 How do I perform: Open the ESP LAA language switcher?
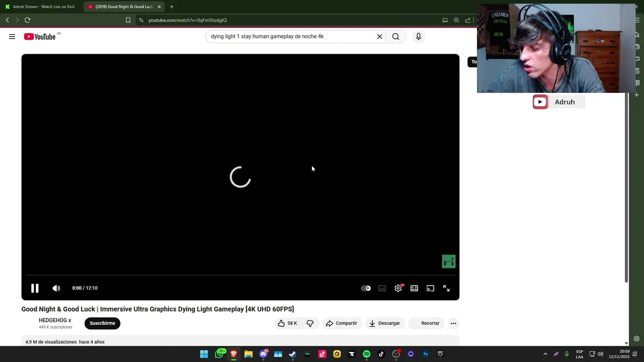(x=580, y=354)
